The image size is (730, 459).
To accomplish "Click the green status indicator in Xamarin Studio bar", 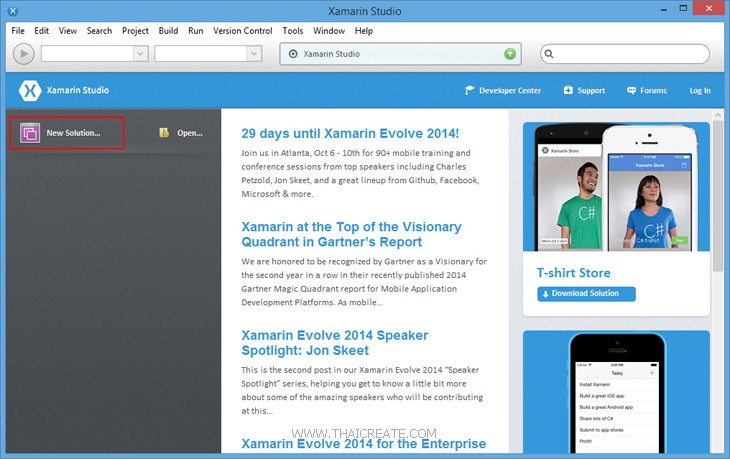I will click(510, 54).
